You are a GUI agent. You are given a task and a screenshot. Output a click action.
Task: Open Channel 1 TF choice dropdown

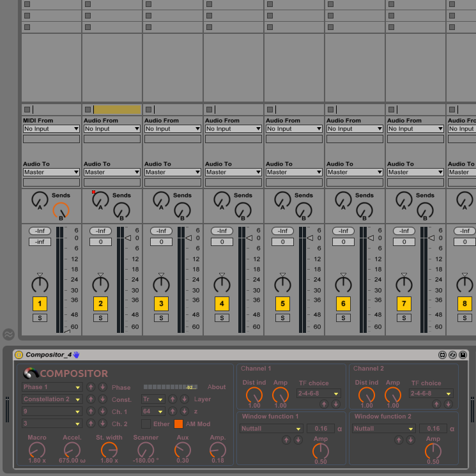[318, 394]
